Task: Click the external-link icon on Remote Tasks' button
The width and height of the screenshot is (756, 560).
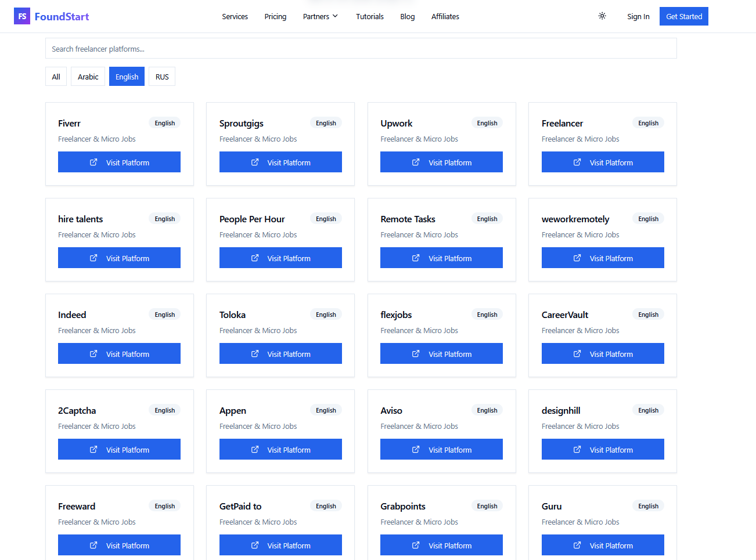Action: pos(416,258)
